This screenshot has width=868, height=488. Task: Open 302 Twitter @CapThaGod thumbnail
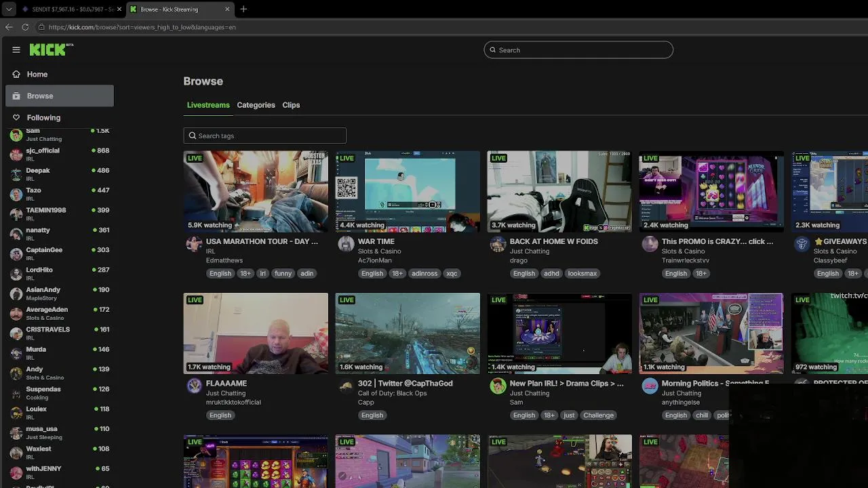pyautogui.click(x=408, y=333)
